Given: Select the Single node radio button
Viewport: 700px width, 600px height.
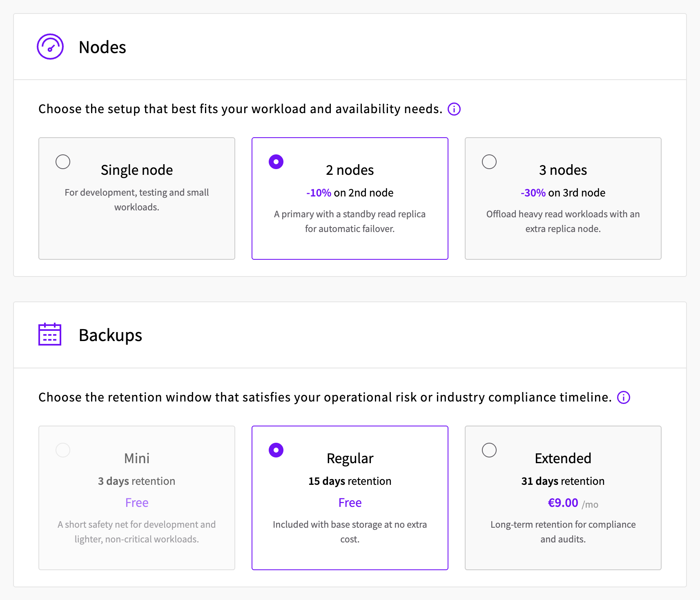Looking at the screenshot, I should click(63, 162).
